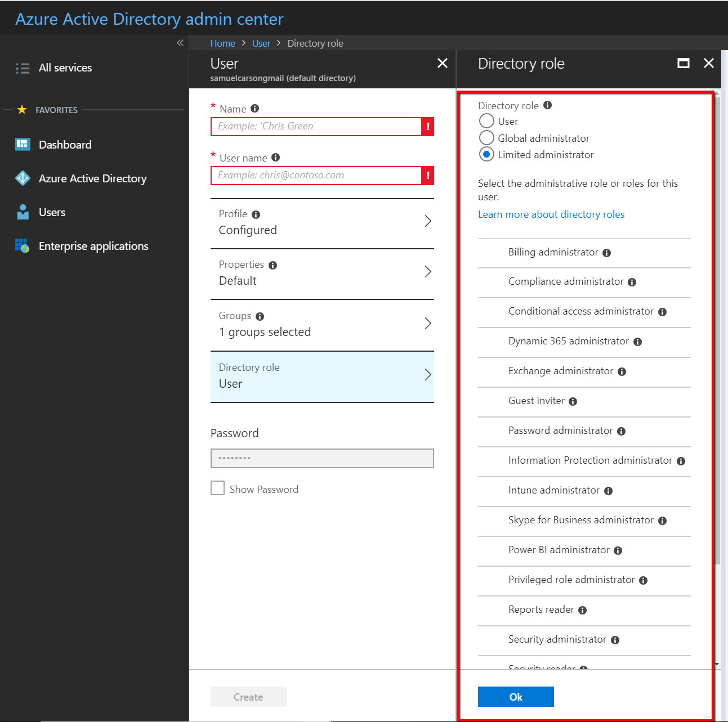Click the User breadcrumb link
The height and width of the screenshot is (722, 728).
[x=261, y=43]
